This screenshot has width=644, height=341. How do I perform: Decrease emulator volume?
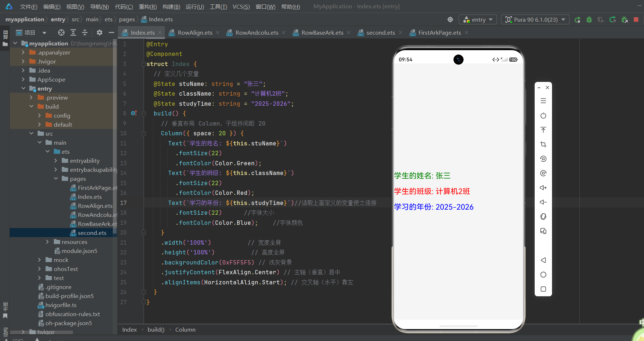pyautogui.click(x=543, y=202)
